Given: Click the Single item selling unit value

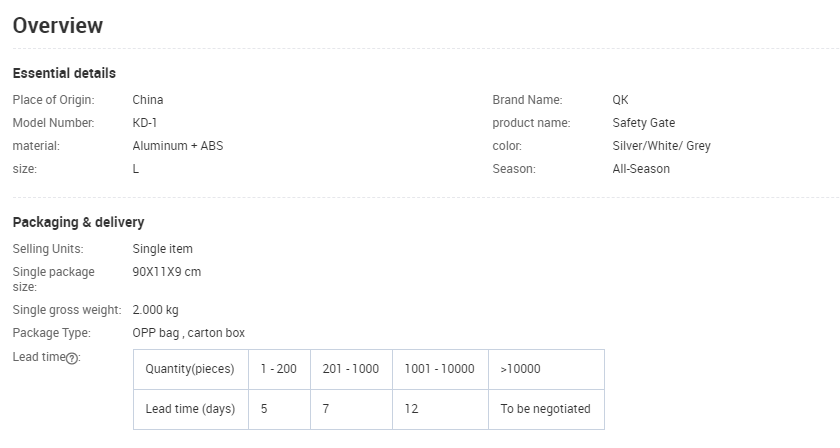Looking at the screenshot, I should tap(162, 248).
